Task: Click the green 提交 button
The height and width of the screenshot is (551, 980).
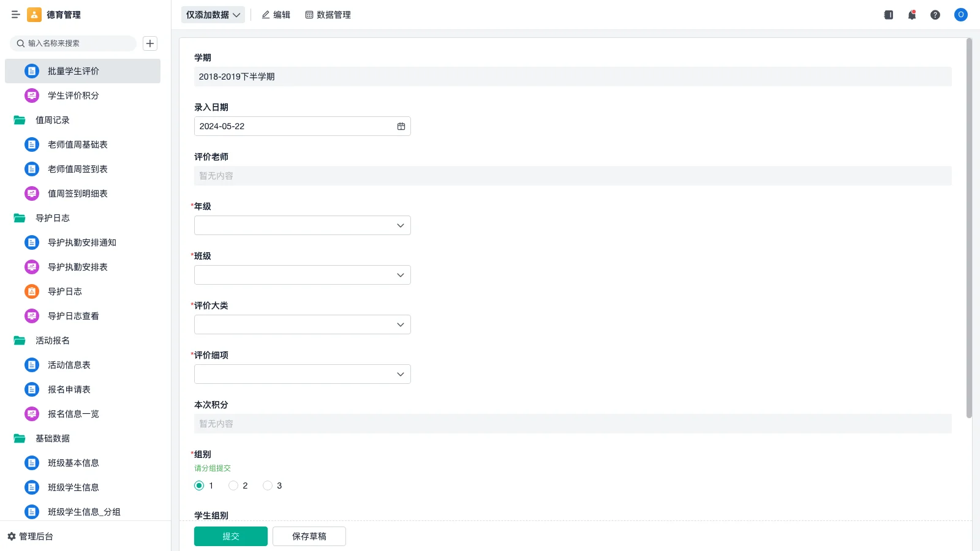Action: coord(230,536)
